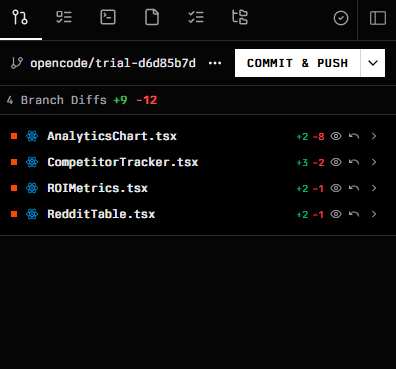This screenshot has height=369, width=396.
Task: Click the +3 -2 diff count for CompetitorTracker.tsx
Action: click(310, 163)
